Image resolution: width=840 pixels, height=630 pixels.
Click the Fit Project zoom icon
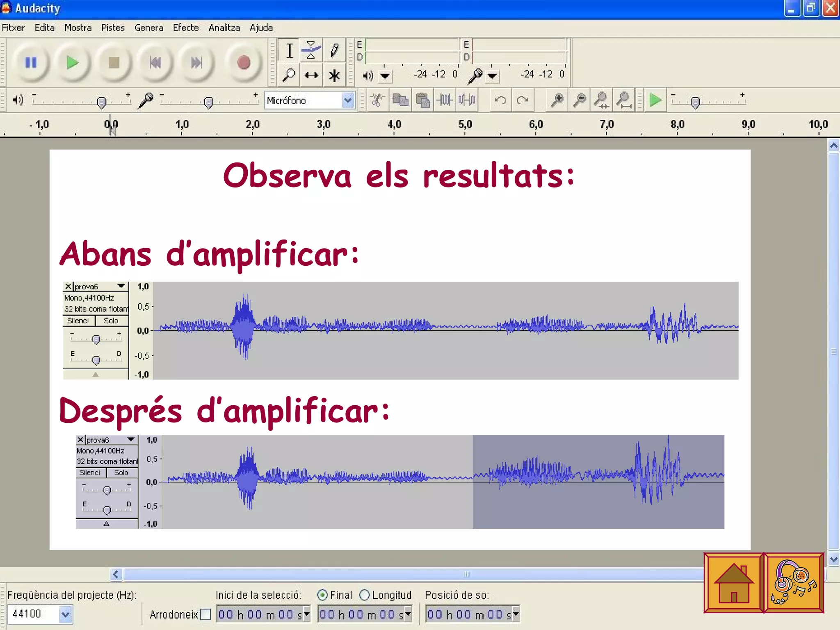tap(623, 100)
